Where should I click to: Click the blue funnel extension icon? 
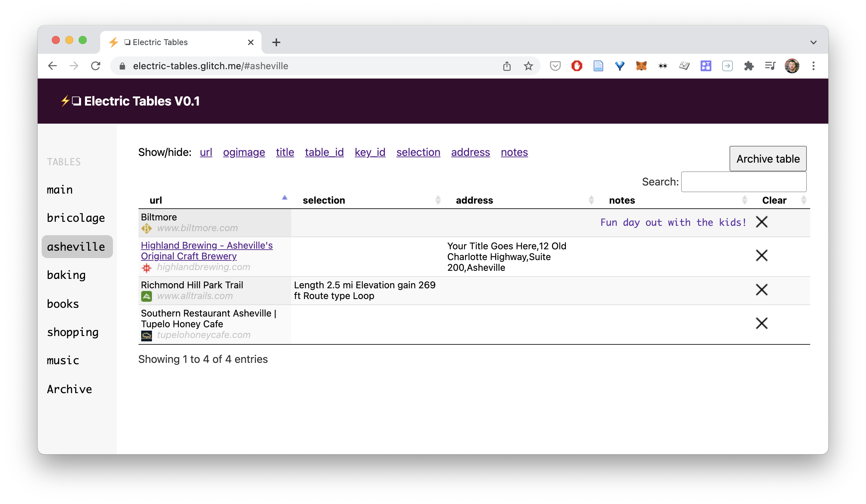pos(620,66)
